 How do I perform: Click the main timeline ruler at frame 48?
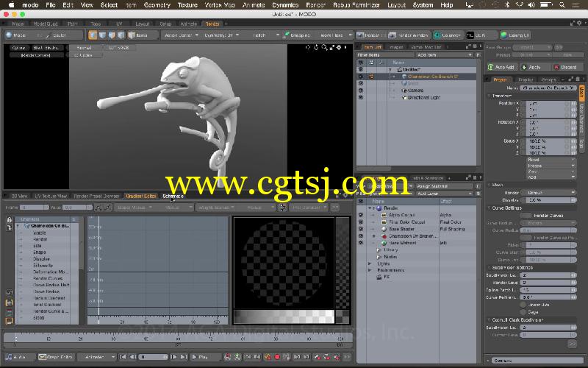pyautogui.click(x=146, y=339)
